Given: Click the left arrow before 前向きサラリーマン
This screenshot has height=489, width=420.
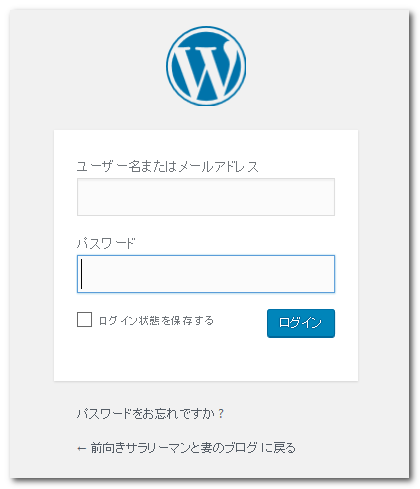Looking at the screenshot, I should click(82, 448).
